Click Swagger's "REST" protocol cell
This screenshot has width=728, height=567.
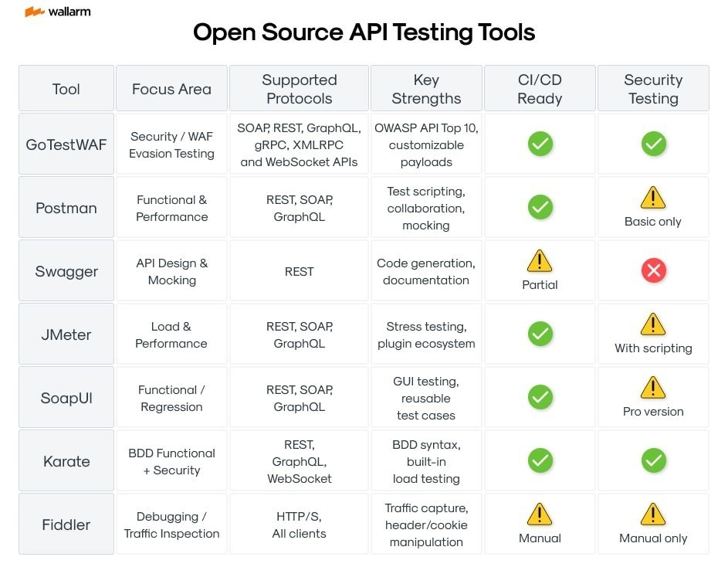(x=300, y=271)
